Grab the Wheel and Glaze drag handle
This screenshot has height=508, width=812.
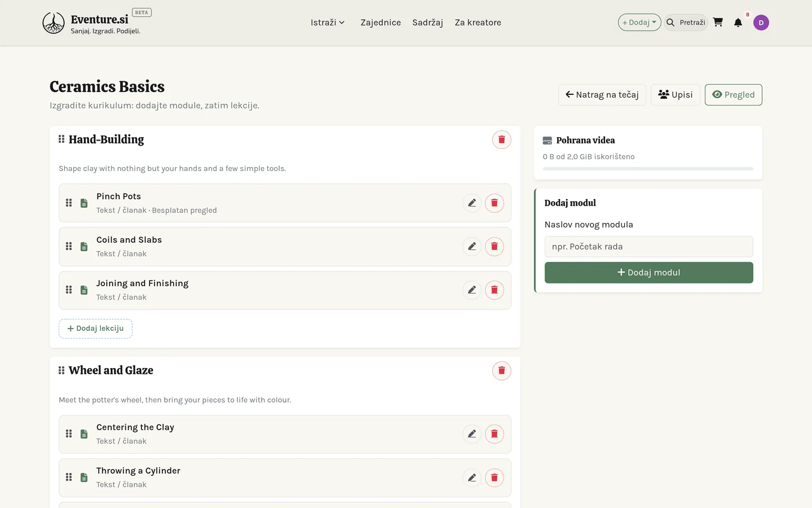(61, 370)
